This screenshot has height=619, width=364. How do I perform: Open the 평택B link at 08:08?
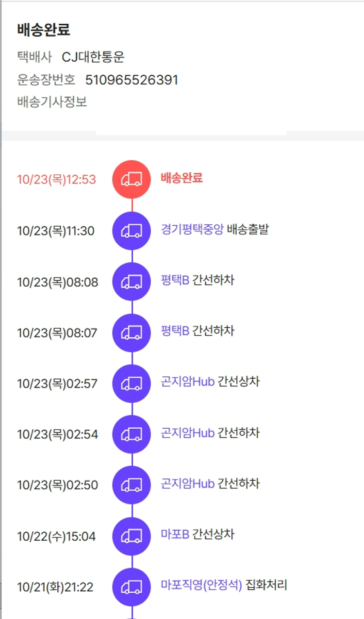175,280
